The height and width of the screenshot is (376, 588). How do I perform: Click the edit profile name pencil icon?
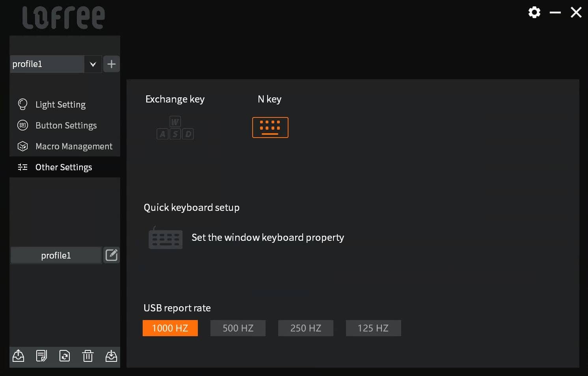coord(112,255)
